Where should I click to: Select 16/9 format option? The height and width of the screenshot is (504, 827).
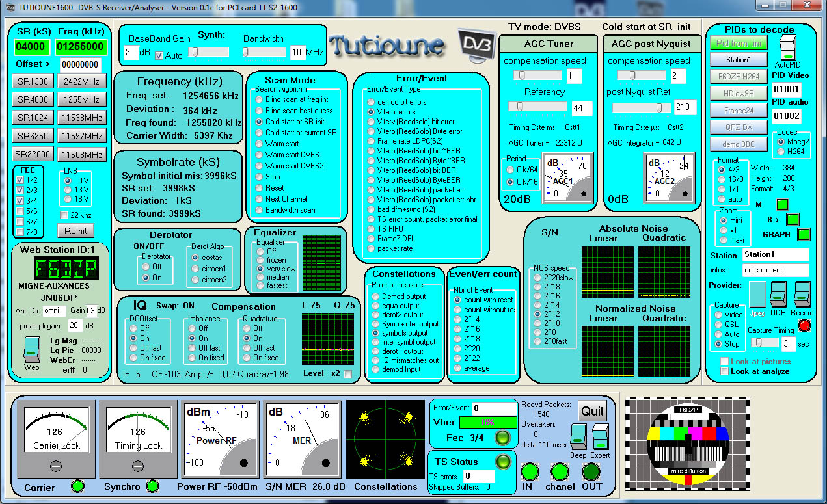(722, 179)
